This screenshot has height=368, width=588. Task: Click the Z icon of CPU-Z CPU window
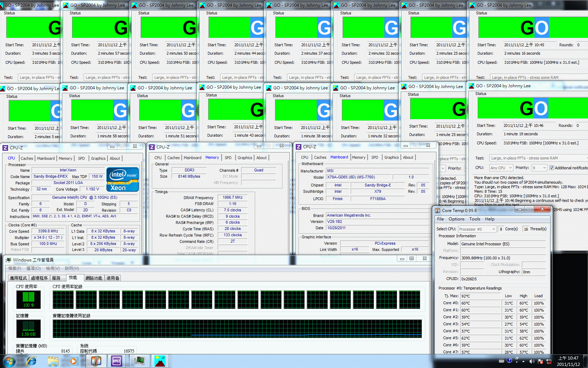click(5, 148)
